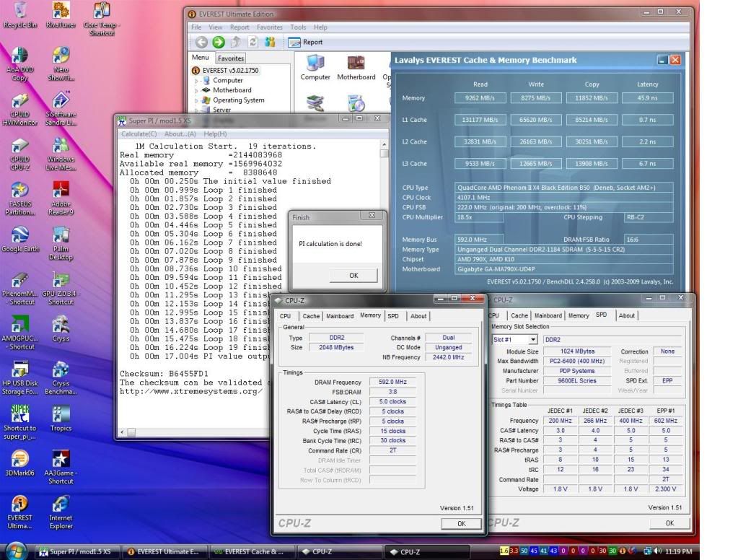The width and height of the screenshot is (738, 560).
Task: Open AoA DVD Copy icon
Action: coord(19,64)
